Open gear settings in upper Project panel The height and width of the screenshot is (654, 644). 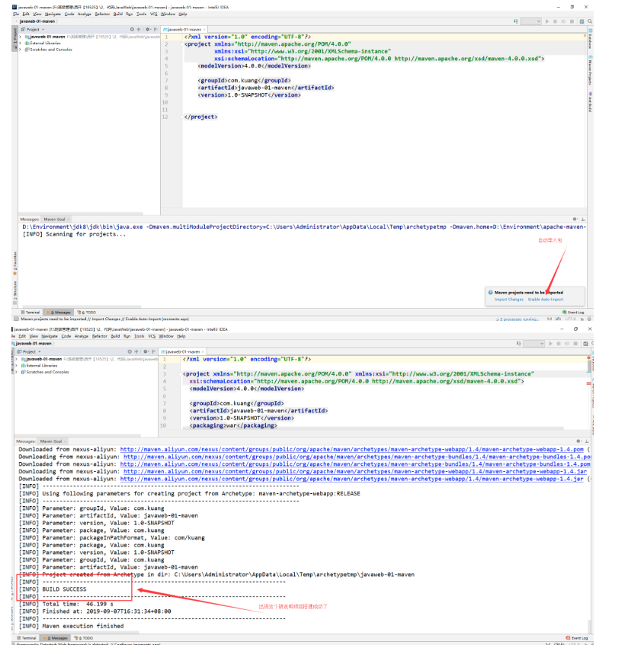coord(148,29)
